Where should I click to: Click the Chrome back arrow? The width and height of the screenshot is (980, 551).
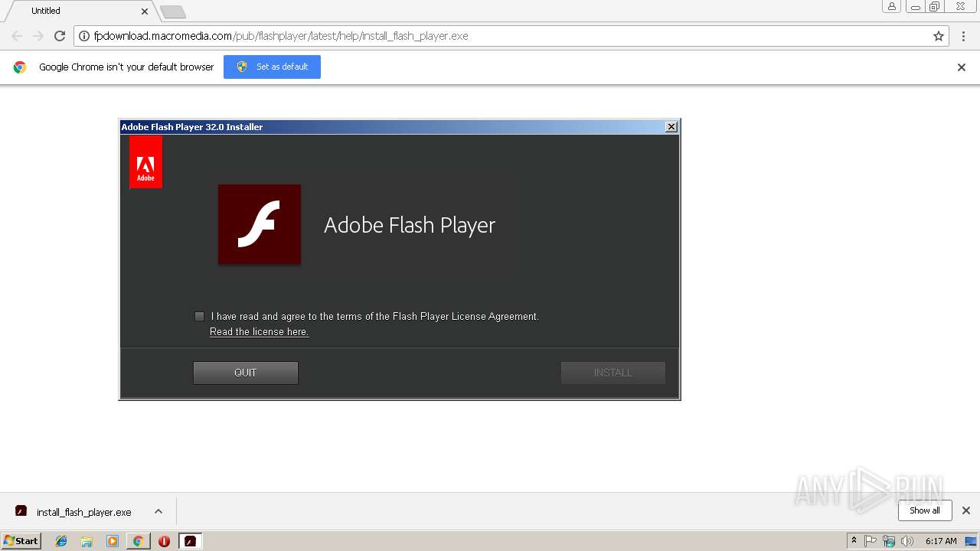tap(17, 36)
